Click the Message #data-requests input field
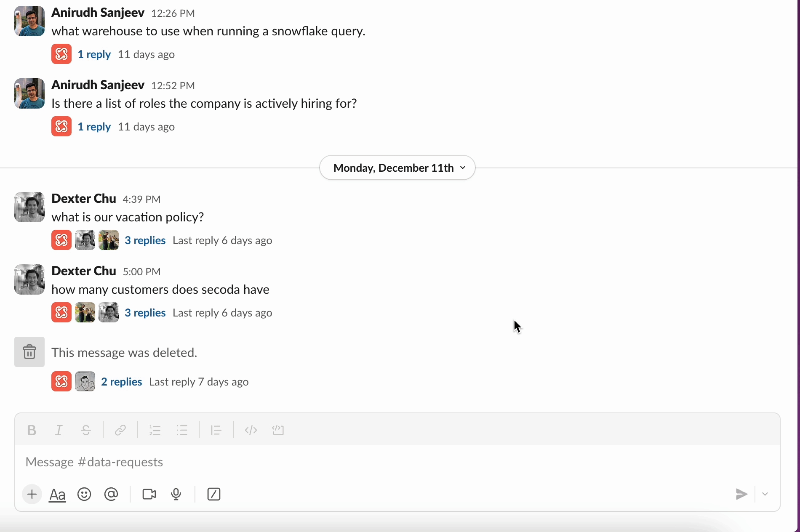 click(x=397, y=462)
